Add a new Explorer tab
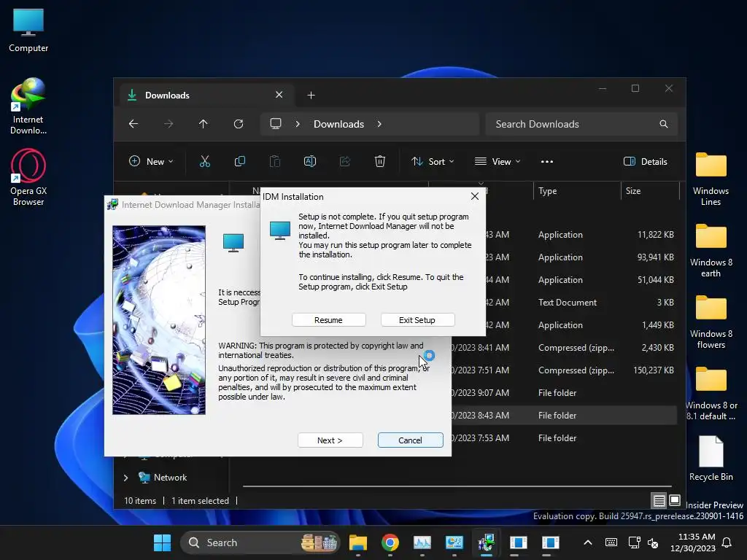The image size is (747, 560). coord(311,96)
